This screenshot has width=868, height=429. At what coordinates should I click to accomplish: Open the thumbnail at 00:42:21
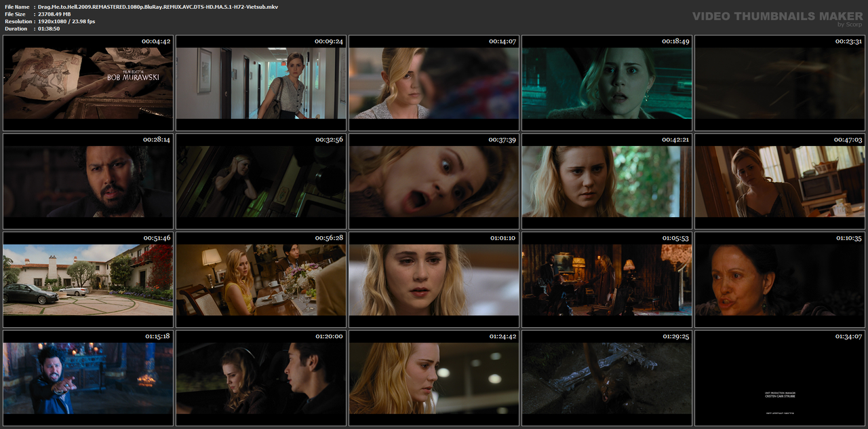pyautogui.click(x=607, y=181)
